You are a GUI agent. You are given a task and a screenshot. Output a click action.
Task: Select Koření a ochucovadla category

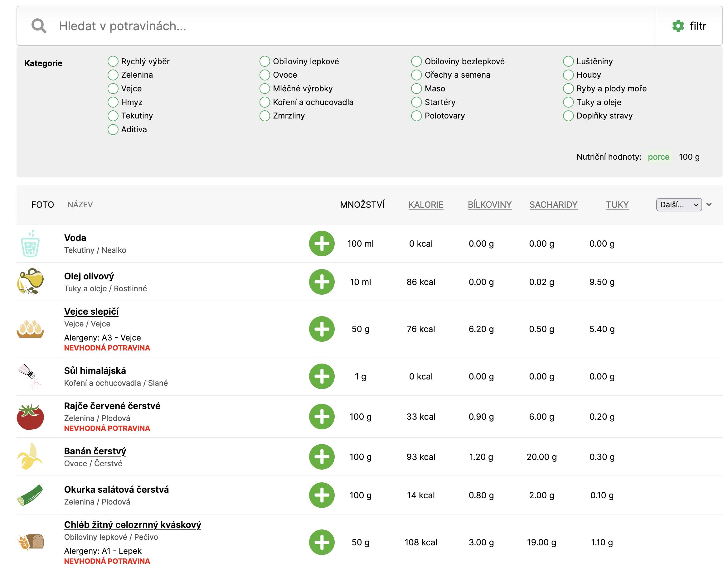pos(265,102)
